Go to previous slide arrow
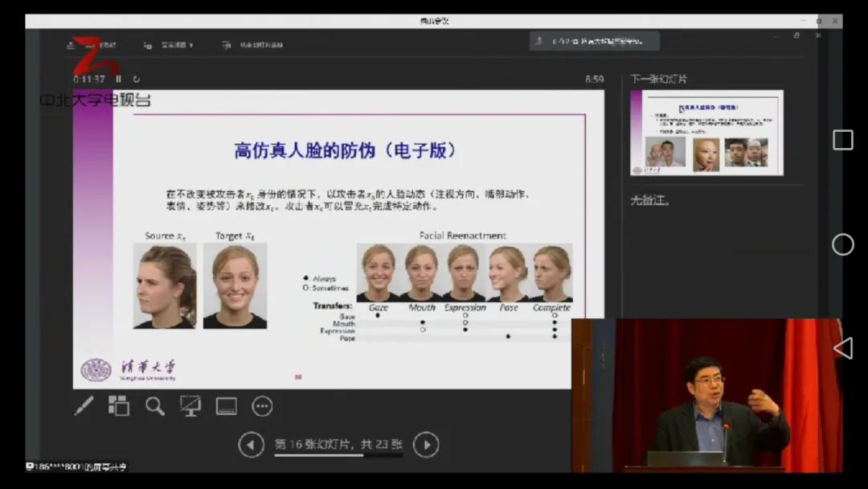The height and width of the screenshot is (489, 868). click(251, 444)
